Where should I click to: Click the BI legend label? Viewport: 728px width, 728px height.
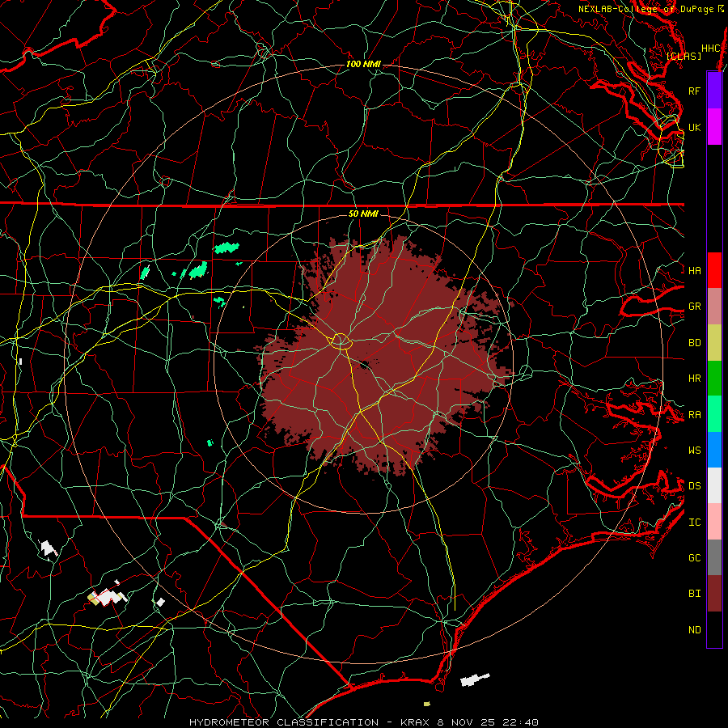click(x=694, y=594)
